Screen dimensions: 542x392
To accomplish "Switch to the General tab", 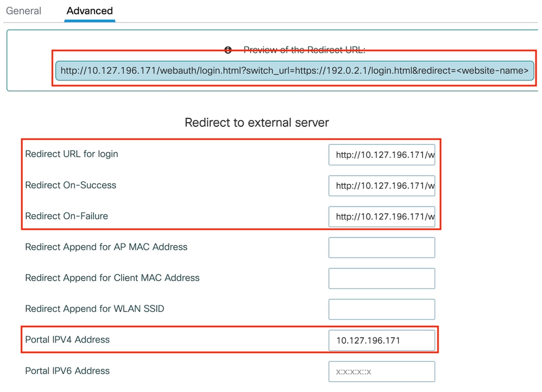I will tap(23, 11).
